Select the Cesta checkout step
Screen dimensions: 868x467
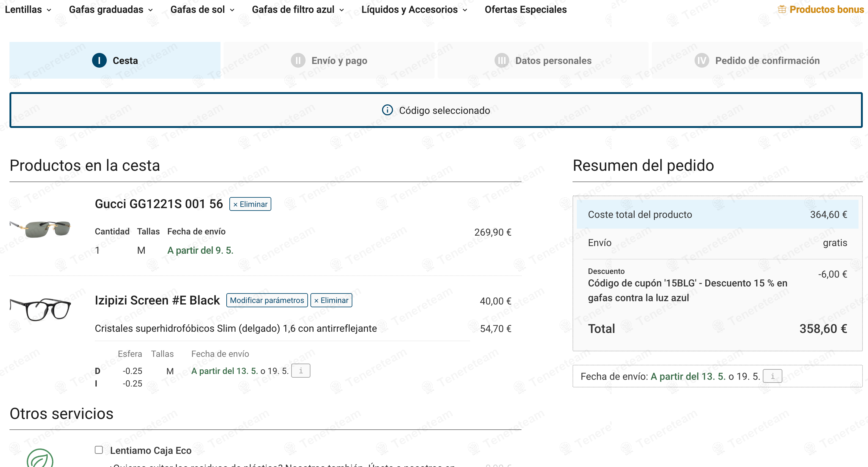[115, 60]
